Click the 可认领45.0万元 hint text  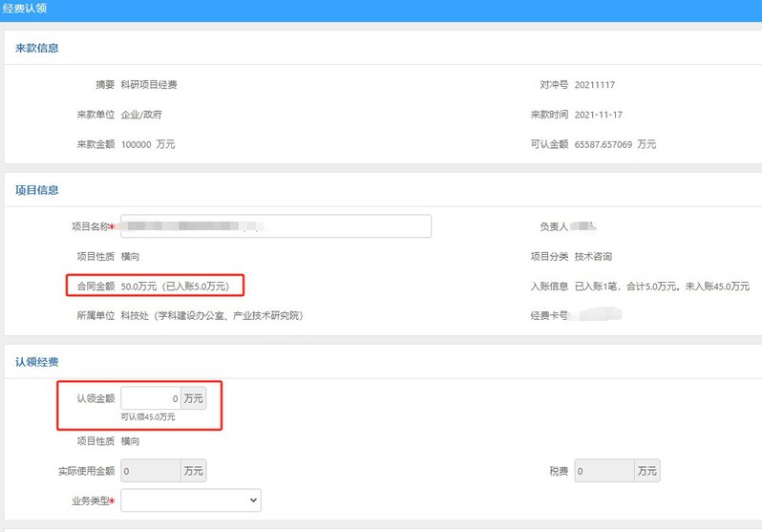(x=148, y=417)
